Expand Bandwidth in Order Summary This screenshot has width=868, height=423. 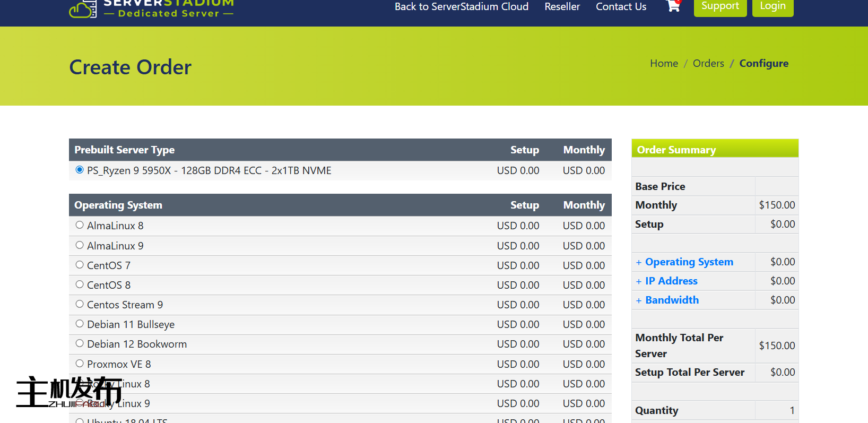click(672, 300)
